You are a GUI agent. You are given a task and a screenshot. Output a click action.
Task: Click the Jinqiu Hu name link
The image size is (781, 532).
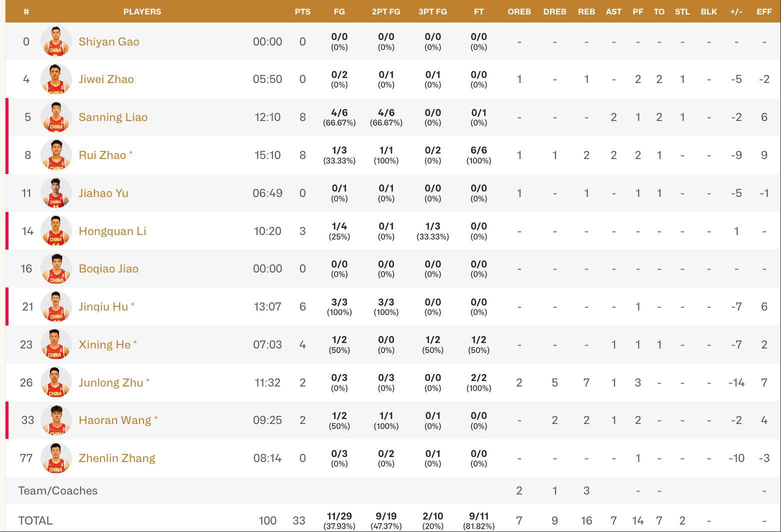103,306
